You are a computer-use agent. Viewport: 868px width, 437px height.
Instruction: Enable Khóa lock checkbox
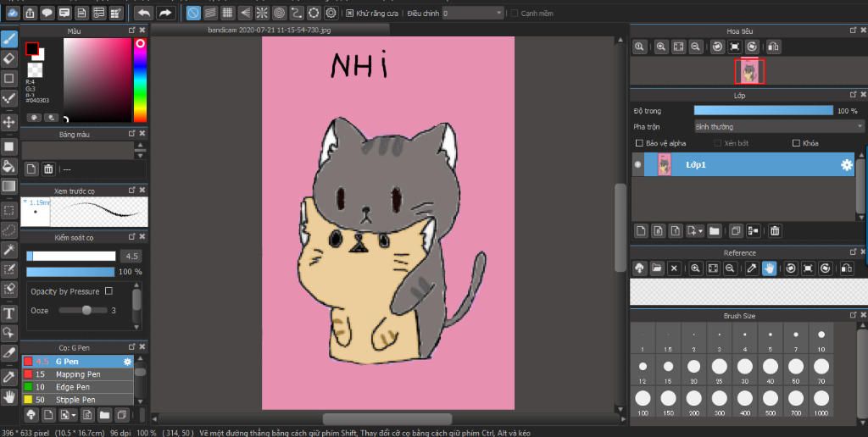pyautogui.click(x=796, y=143)
